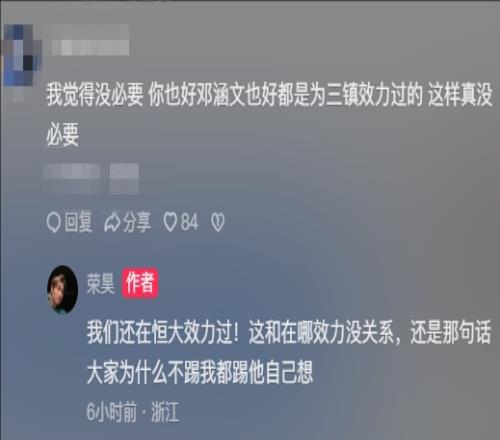Click the 分享 label
This screenshot has height=440, width=500.
point(137,222)
